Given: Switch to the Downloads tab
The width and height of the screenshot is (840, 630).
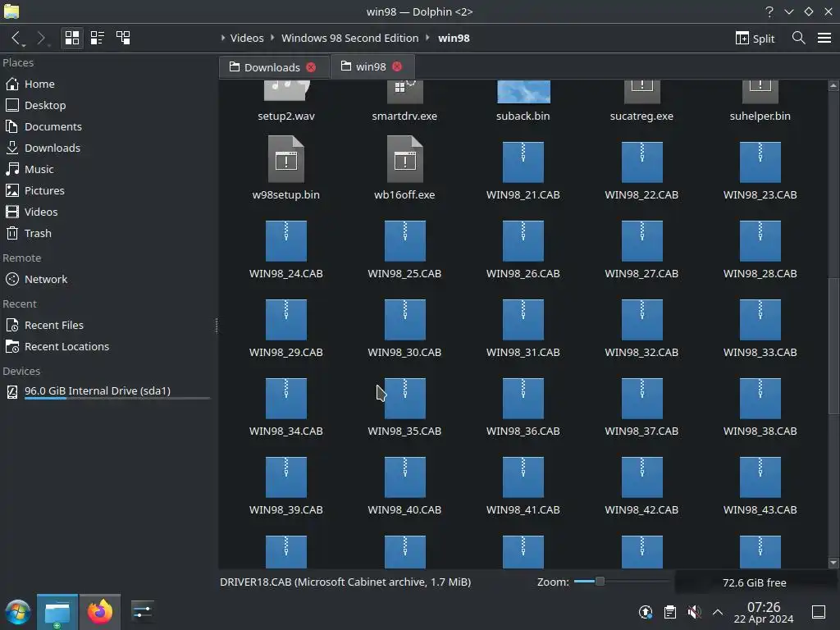Looking at the screenshot, I should point(273,67).
